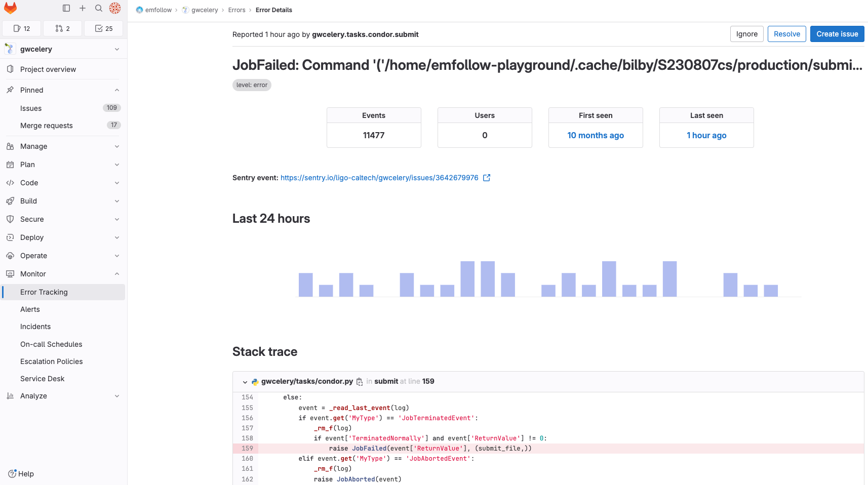Click the Ignore button
Viewport: 868px width, 485px height.
[x=747, y=34]
